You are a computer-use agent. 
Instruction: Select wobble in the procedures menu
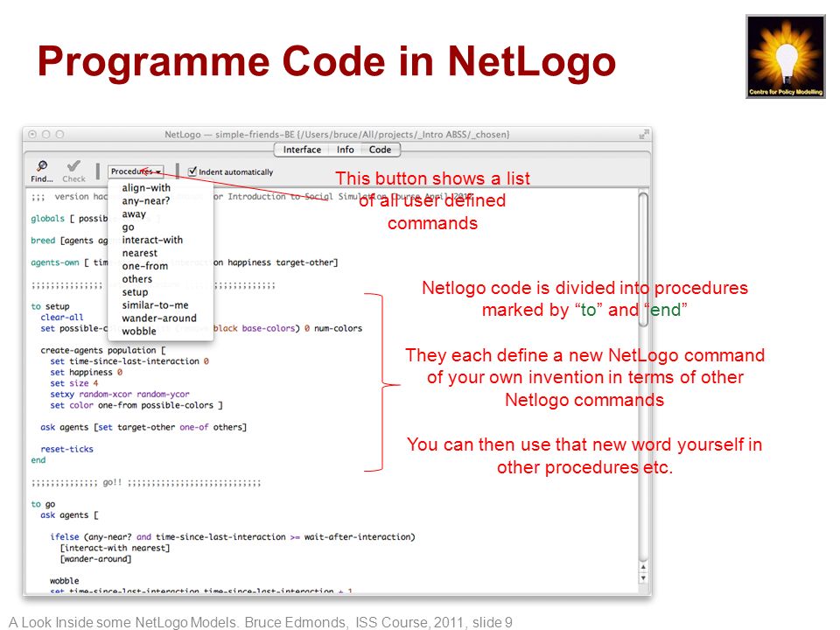139,331
